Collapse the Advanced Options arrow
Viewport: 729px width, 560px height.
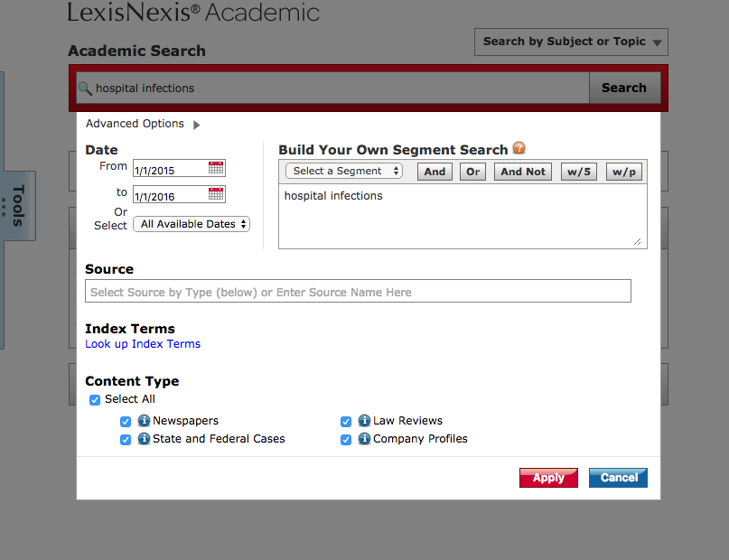[x=197, y=125]
